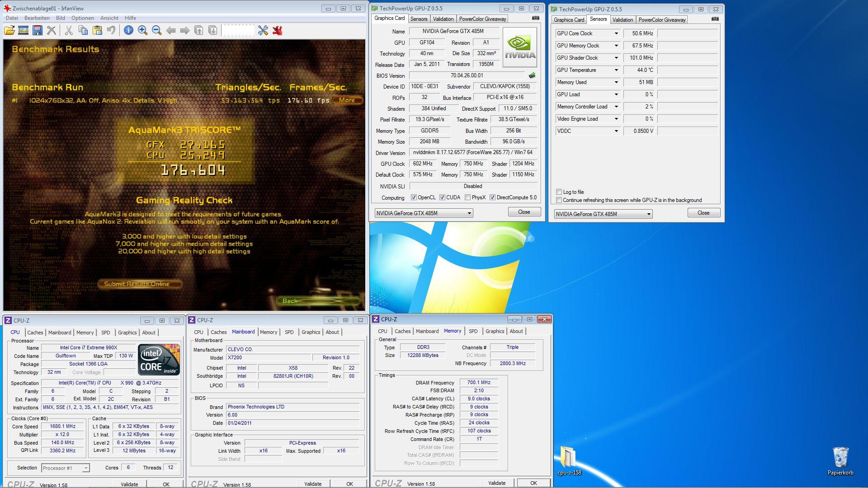Enable Continue refreshing in background checkbox
This screenshot has width=868, height=488.
coord(559,200)
